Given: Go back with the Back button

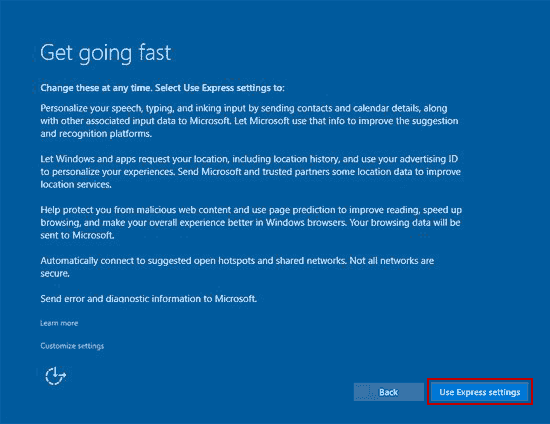Looking at the screenshot, I should coord(389,392).
